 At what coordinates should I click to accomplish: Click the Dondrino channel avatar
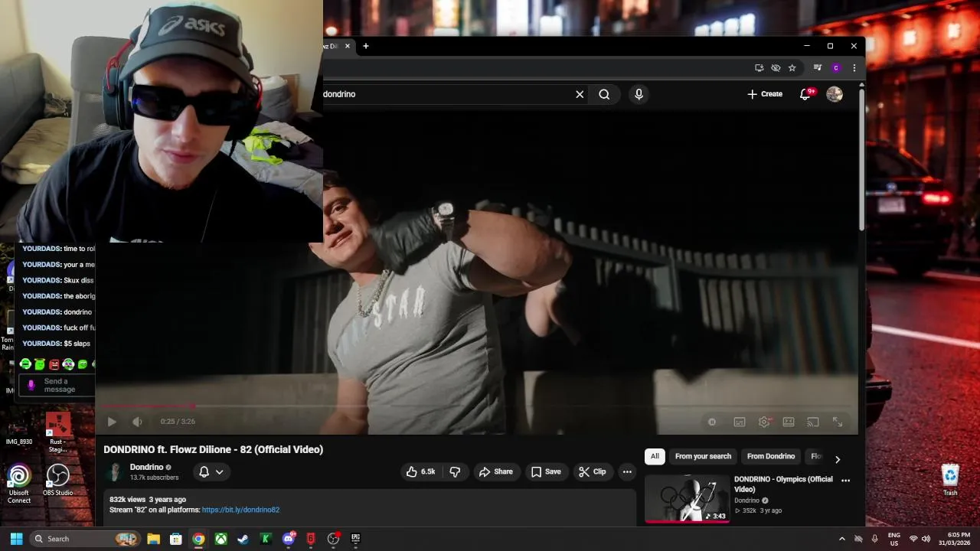click(x=115, y=472)
